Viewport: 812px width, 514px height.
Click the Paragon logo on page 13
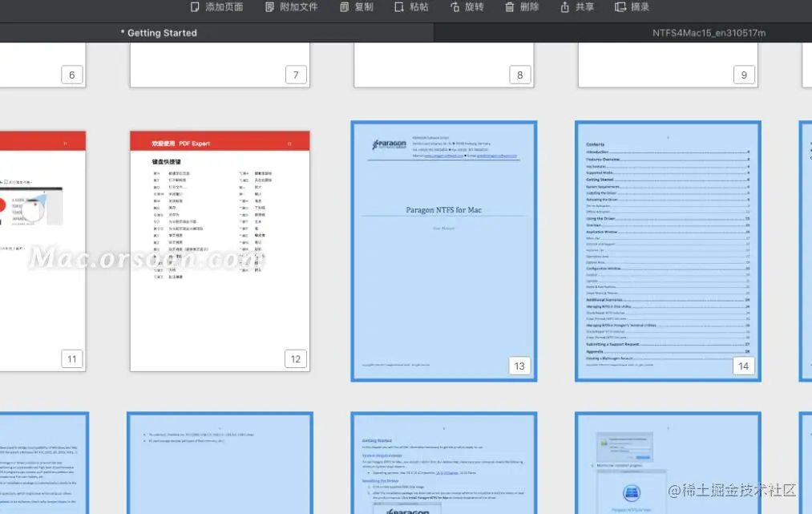coord(390,144)
